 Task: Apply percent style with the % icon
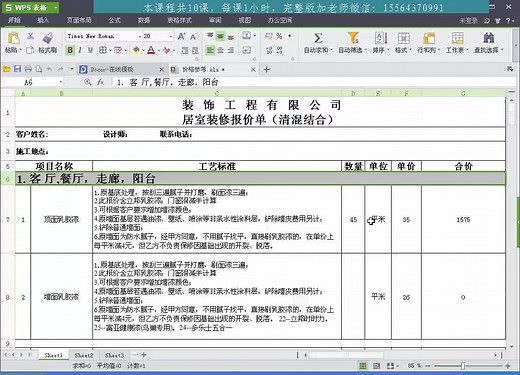pos(279,36)
